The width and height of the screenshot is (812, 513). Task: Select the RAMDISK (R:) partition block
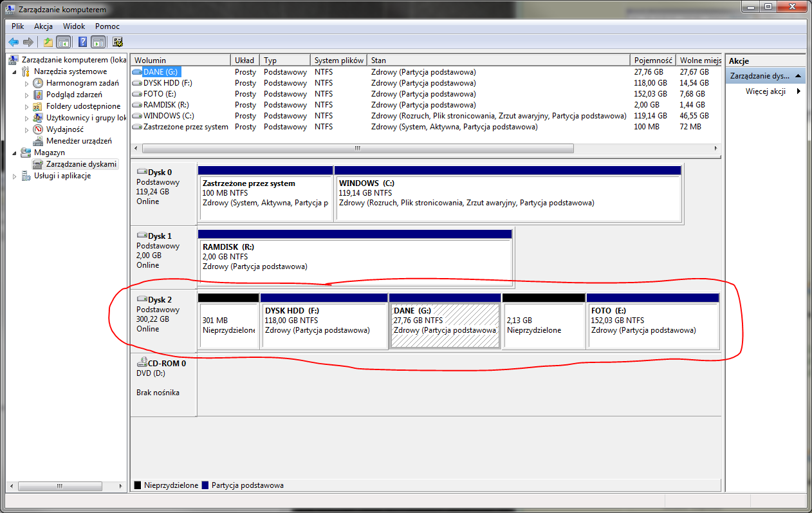[x=355, y=257]
